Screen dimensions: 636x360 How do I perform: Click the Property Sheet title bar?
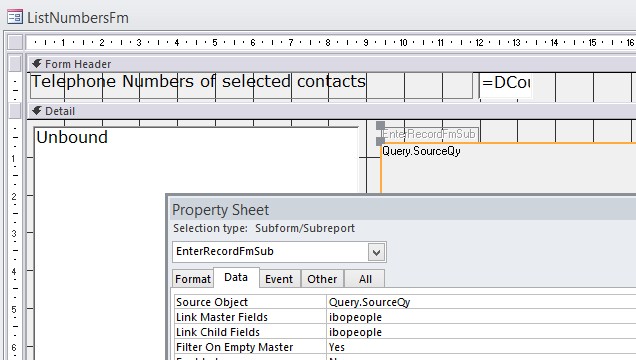pyautogui.click(x=402, y=210)
